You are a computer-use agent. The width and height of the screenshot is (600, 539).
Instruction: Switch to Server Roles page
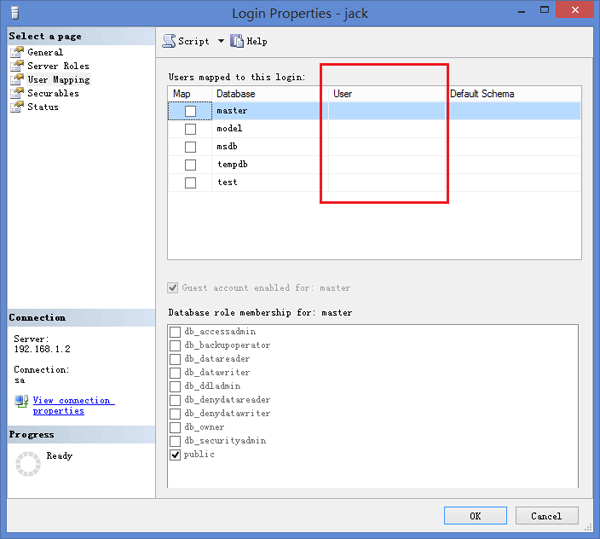[x=58, y=66]
